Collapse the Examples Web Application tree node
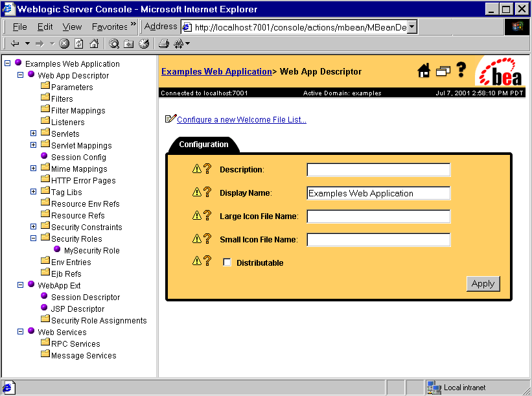The height and width of the screenshot is (396, 532). click(8, 64)
